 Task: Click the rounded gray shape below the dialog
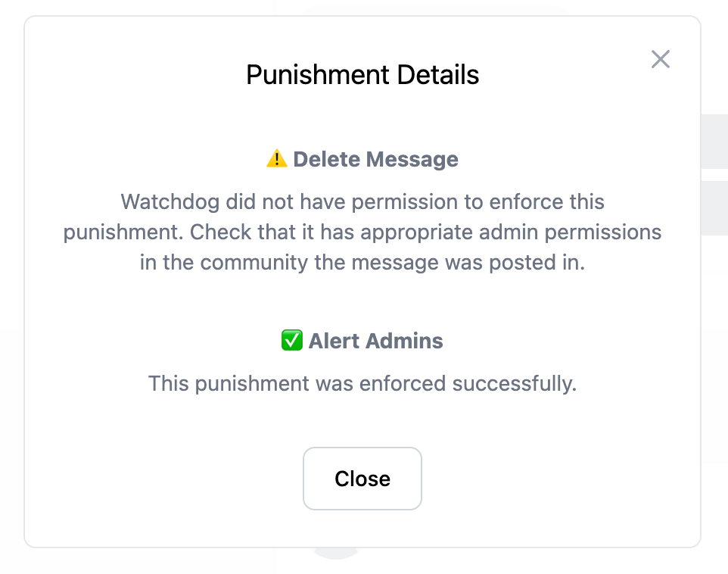(x=336, y=554)
